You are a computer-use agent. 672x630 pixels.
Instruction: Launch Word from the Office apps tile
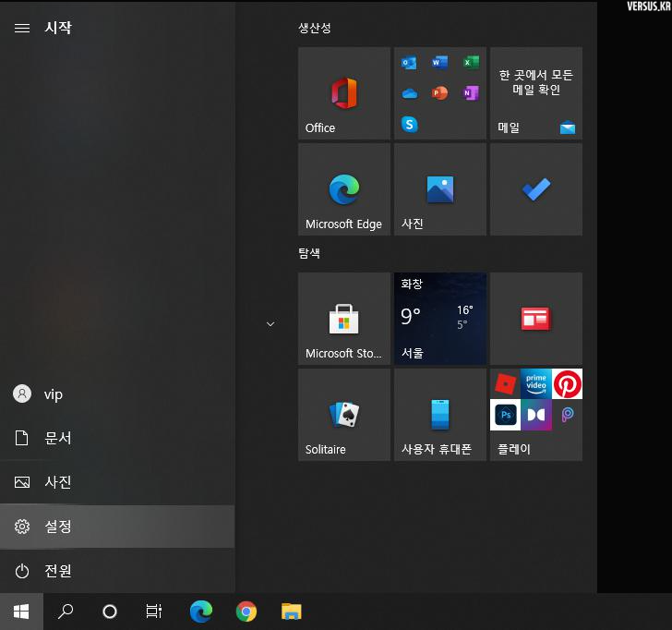[439, 63]
